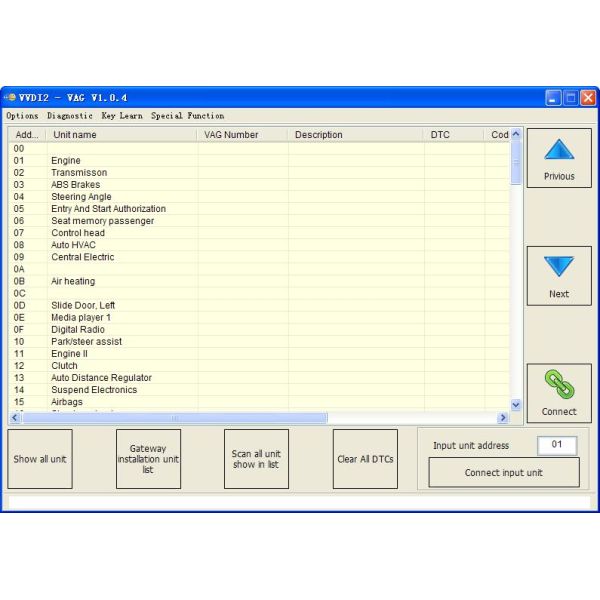This screenshot has height=600, width=600.
Task: Select the 0B Air heating row
Action: coord(259,281)
